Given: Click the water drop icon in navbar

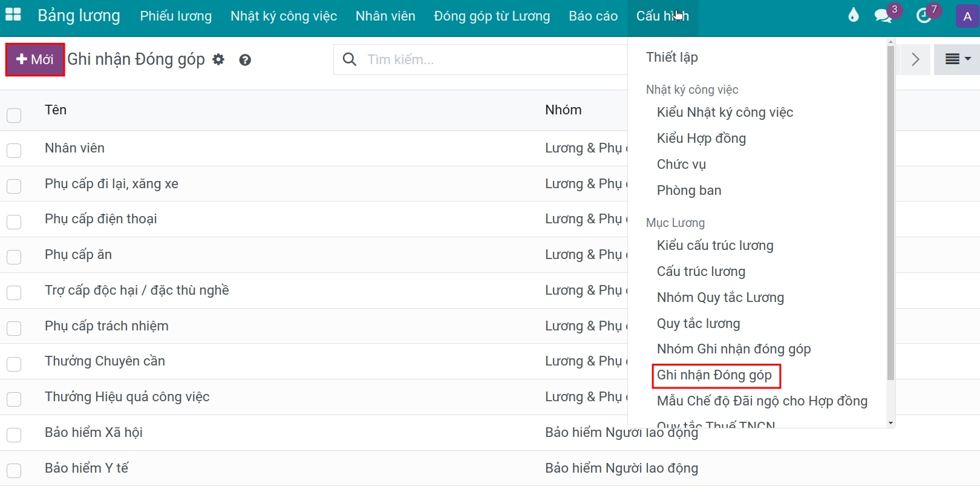Looking at the screenshot, I should click(x=853, y=15).
